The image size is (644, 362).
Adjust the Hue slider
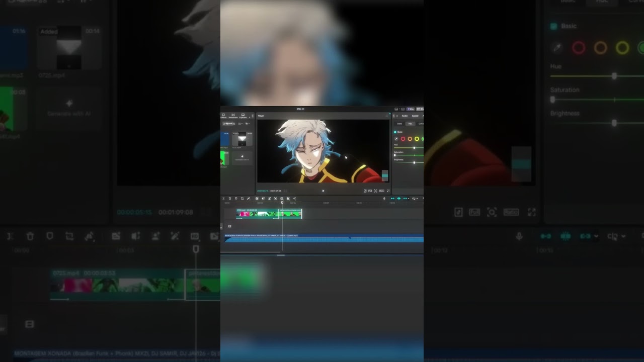(x=409, y=148)
